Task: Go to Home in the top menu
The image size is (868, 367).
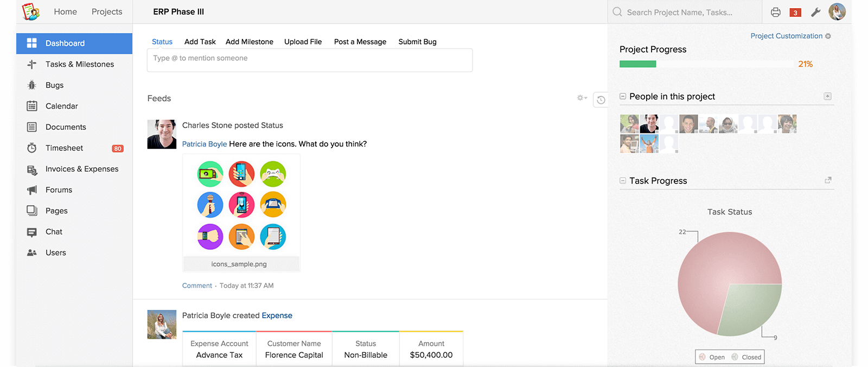Action: point(66,12)
